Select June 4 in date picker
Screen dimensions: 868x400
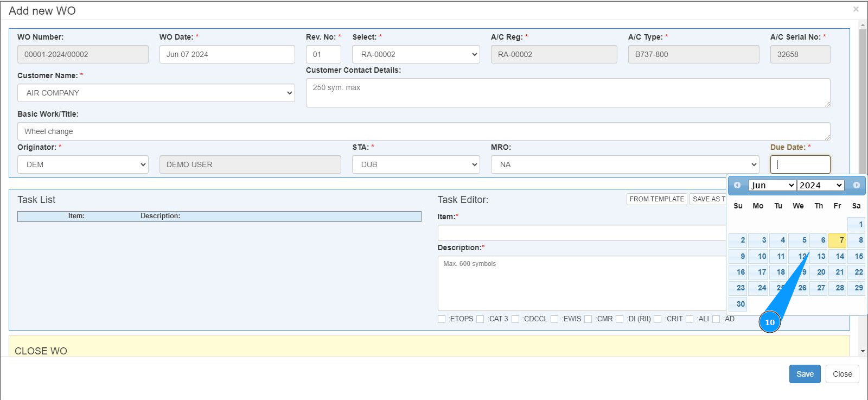(x=778, y=240)
